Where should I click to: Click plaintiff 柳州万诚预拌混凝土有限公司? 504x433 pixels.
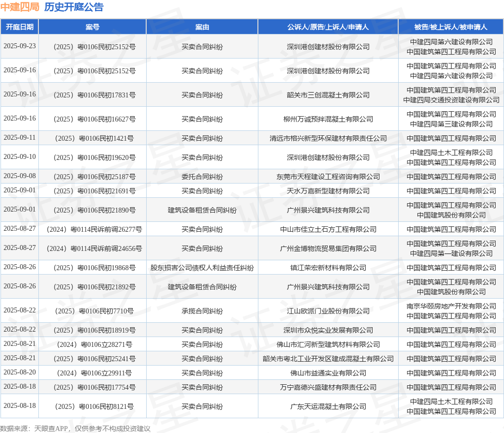[328, 119]
